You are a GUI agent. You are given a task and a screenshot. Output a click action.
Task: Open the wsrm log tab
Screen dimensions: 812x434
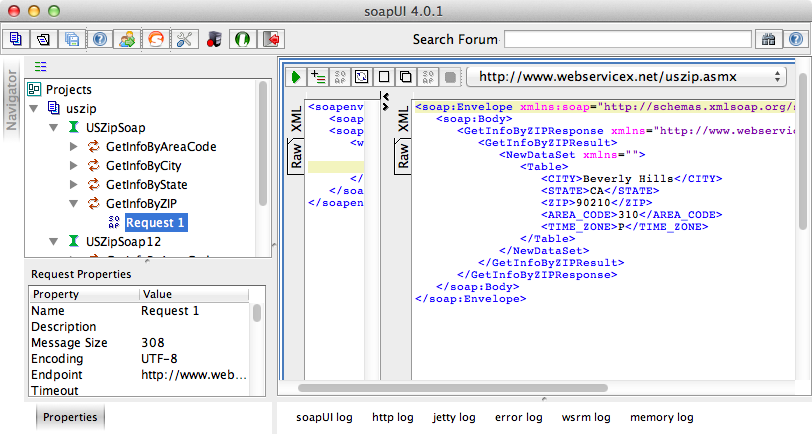[x=586, y=417]
